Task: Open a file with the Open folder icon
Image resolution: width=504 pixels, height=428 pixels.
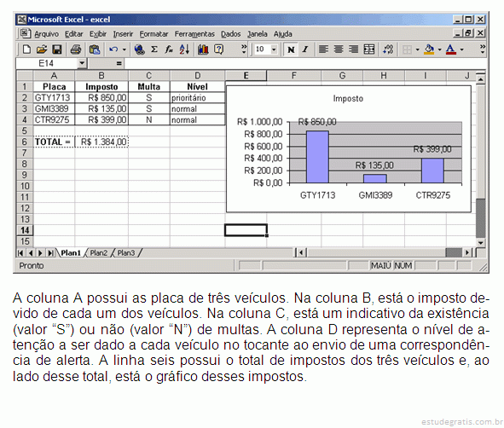Action: 42,49
